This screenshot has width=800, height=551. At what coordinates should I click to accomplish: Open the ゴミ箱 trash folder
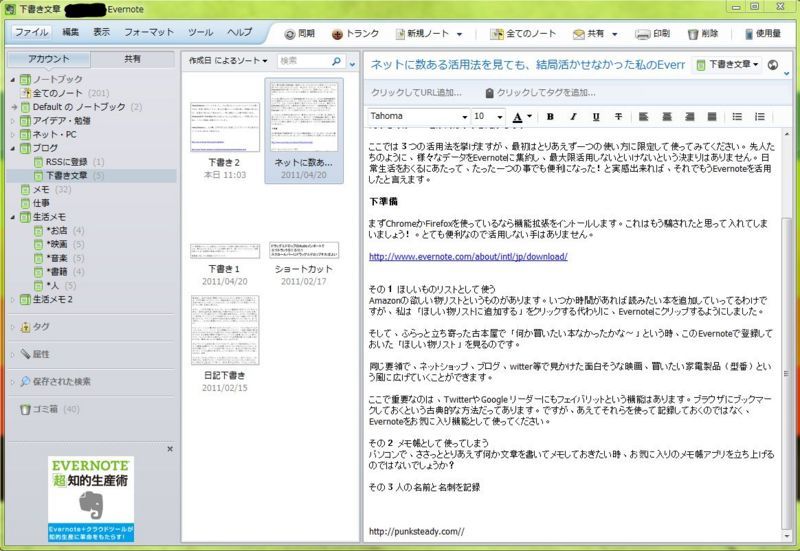tap(49, 409)
